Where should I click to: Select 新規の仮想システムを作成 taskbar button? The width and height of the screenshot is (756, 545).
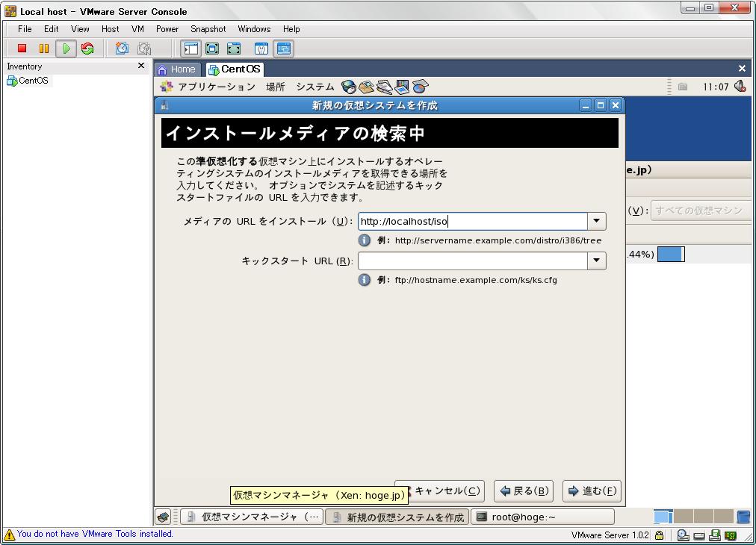coord(397,517)
